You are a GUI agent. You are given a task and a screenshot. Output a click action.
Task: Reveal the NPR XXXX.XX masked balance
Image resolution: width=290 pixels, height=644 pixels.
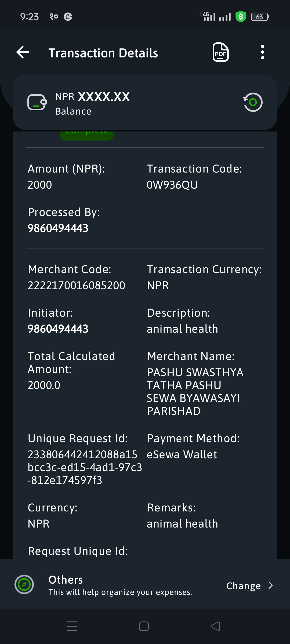pos(92,97)
